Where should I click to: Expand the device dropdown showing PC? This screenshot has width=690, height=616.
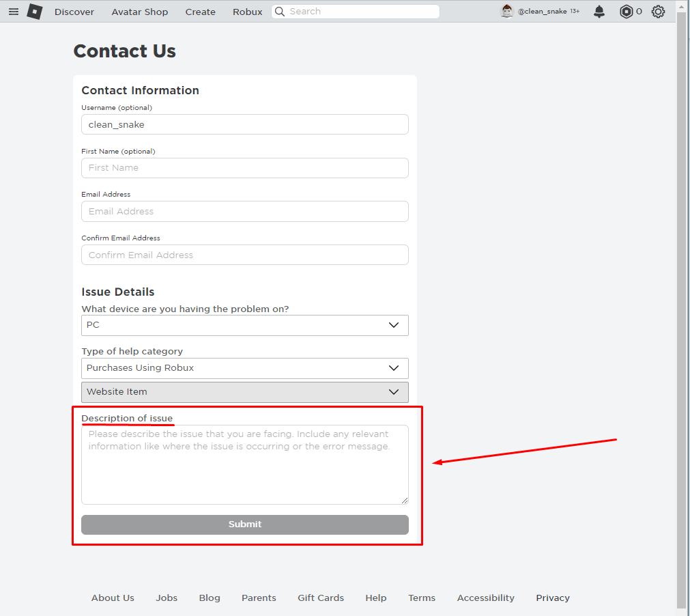[244, 325]
